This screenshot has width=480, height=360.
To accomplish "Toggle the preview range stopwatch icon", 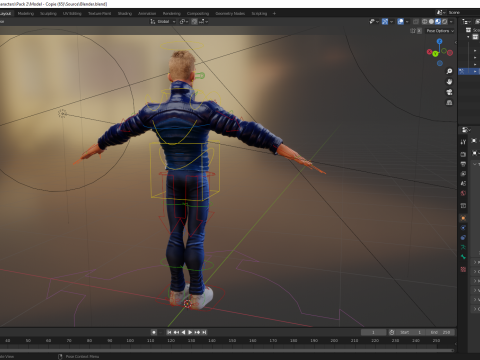I will coord(392,332).
